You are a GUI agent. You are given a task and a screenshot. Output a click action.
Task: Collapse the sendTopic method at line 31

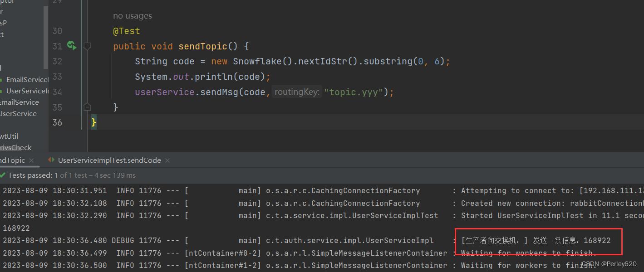tap(87, 46)
